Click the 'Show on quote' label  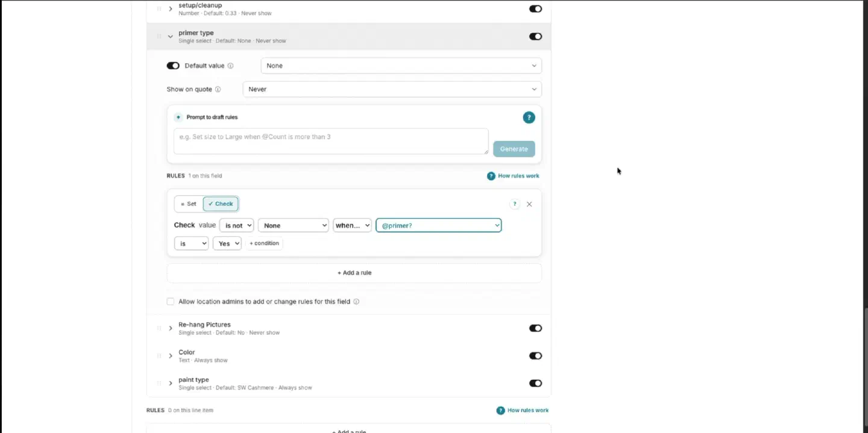coord(189,89)
